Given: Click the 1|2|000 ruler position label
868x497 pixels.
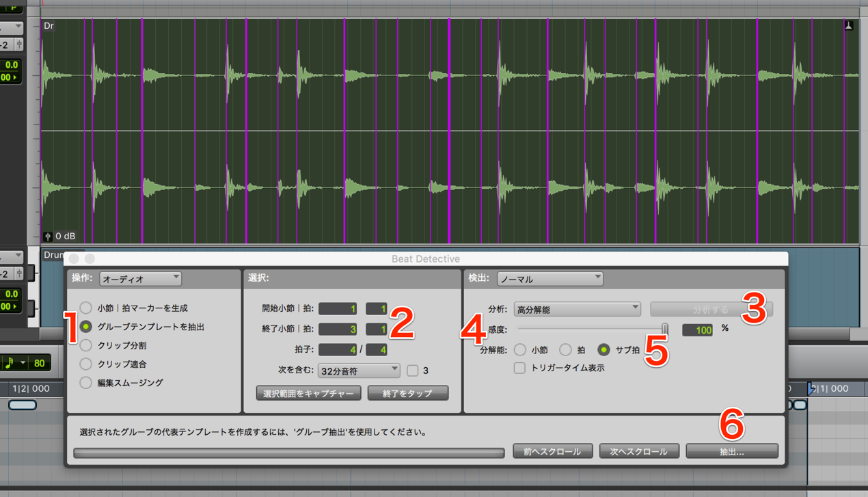Looking at the screenshot, I should click(31, 388).
